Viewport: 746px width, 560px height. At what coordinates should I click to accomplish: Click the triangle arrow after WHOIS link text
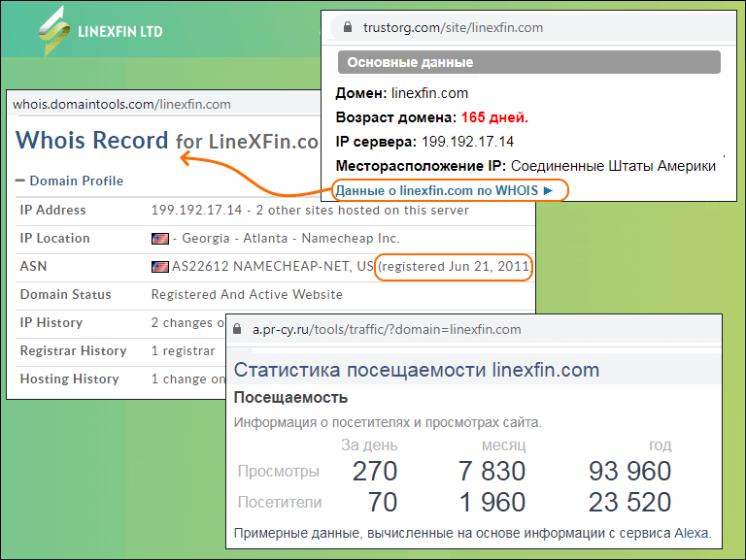pyautogui.click(x=549, y=190)
